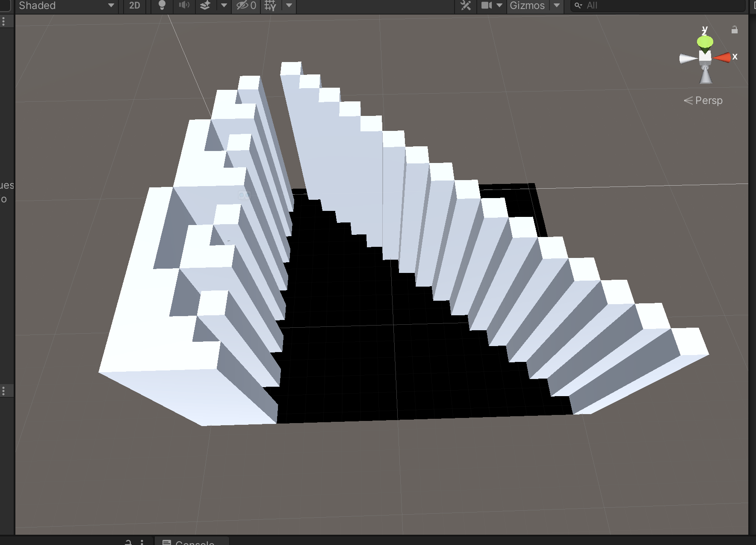This screenshot has height=545, width=756.
Task: Open the component editor tools icon
Action: pos(466,6)
